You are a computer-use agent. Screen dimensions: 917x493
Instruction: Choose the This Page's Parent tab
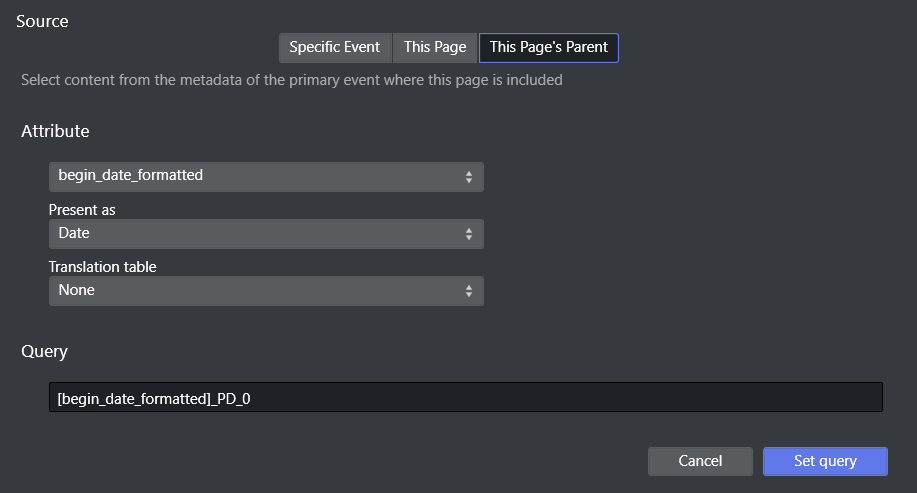[548, 48]
